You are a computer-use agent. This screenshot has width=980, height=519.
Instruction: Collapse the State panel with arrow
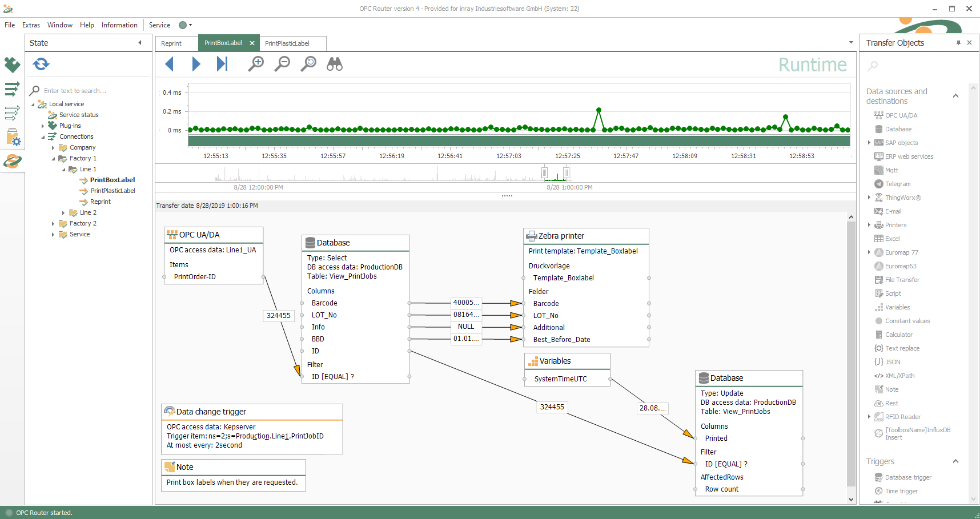[x=140, y=43]
